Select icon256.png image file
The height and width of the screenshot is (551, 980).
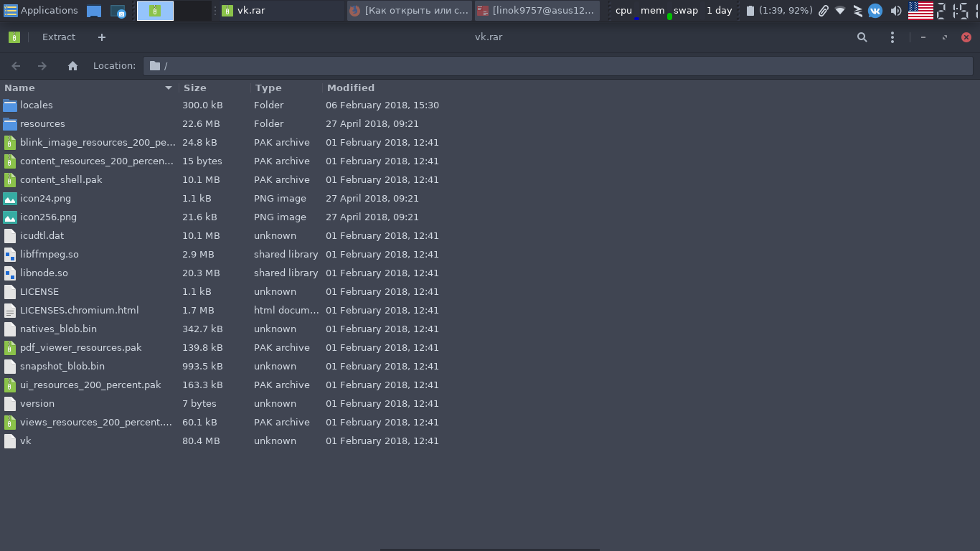point(48,217)
